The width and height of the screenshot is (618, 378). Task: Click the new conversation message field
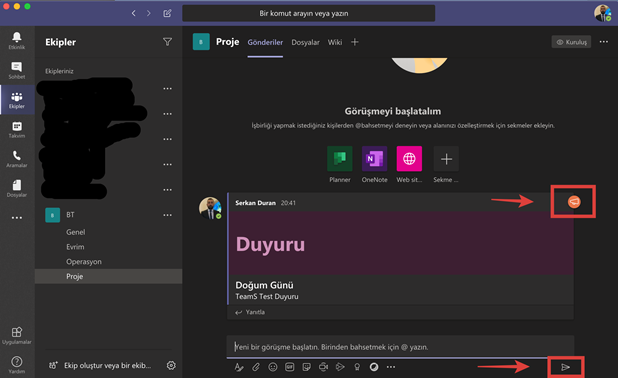click(x=400, y=347)
